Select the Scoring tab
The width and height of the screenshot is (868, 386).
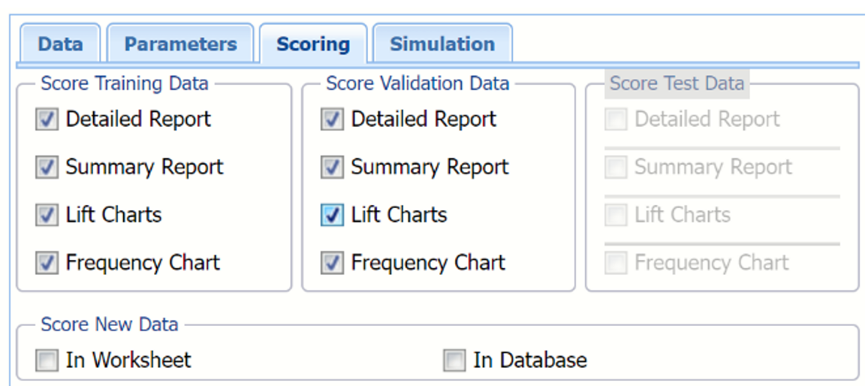point(313,44)
